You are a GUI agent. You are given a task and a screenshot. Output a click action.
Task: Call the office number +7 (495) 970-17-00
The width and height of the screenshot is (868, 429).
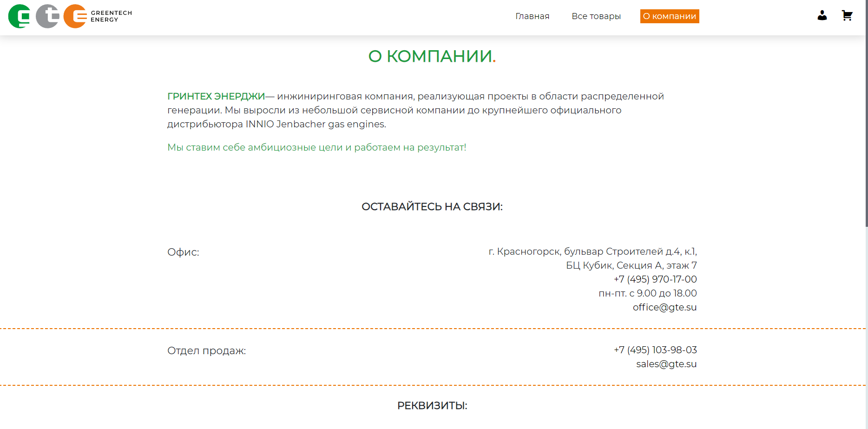[655, 279]
